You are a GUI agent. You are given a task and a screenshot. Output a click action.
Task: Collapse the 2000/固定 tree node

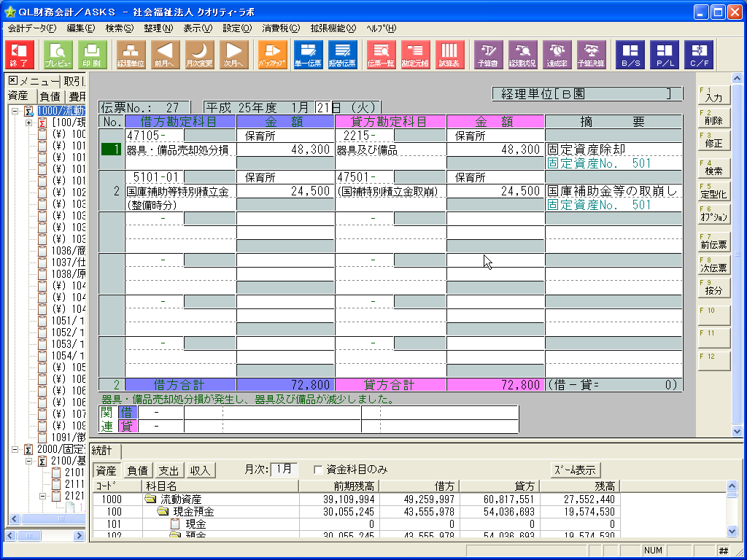click(x=15, y=449)
